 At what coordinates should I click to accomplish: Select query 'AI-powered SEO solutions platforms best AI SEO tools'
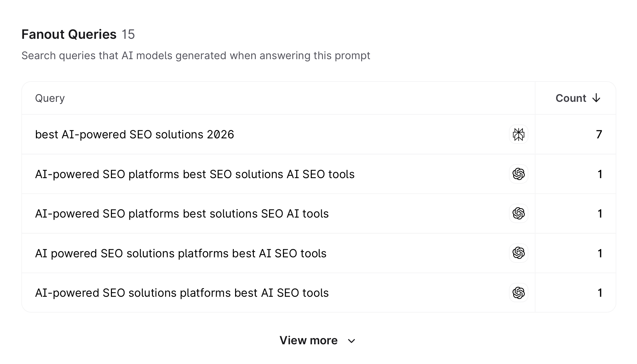click(182, 293)
